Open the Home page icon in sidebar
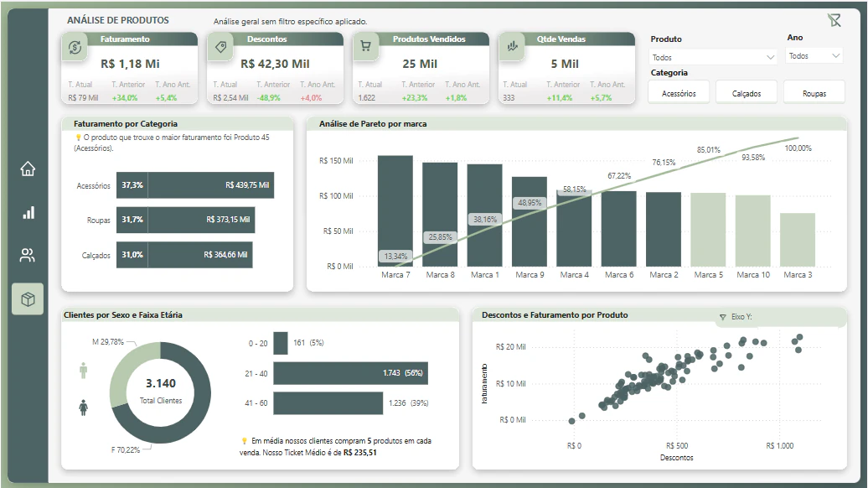This screenshot has height=488, width=868. click(28, 169)
